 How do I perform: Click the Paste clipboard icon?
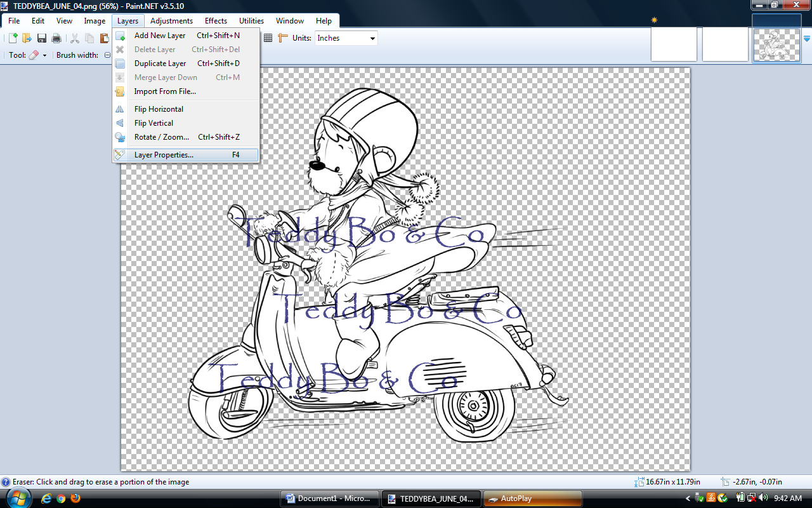[104, 38]
